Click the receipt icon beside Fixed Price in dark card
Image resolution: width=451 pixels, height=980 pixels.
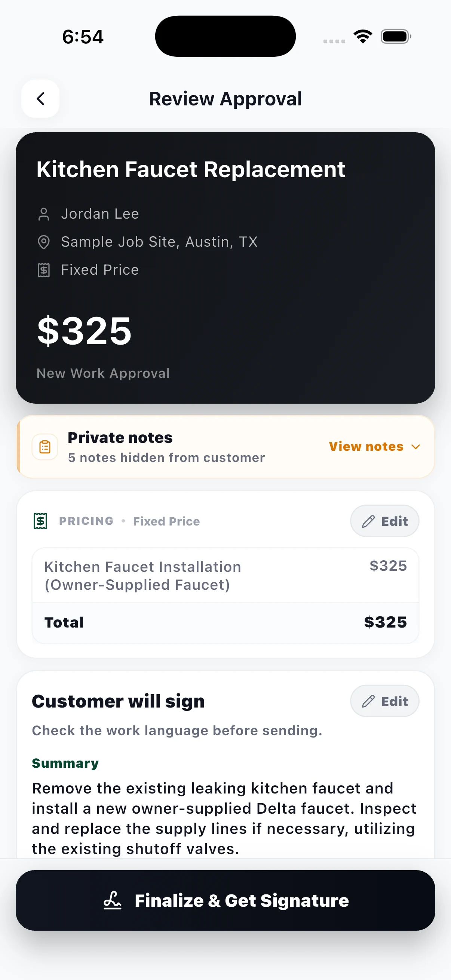point(44,270)
